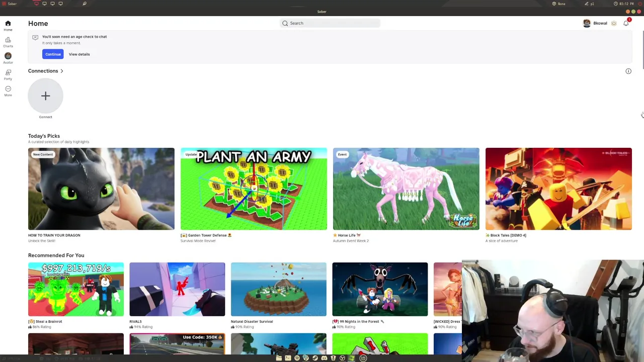Open Party in the left sidebar
The image size is (644, 362).
pyautogui.click(x=8, y=75)
